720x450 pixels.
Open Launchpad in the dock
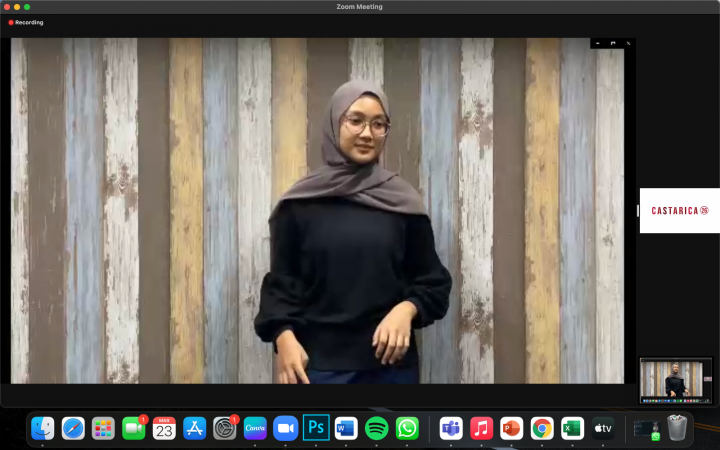coord(103,429)
